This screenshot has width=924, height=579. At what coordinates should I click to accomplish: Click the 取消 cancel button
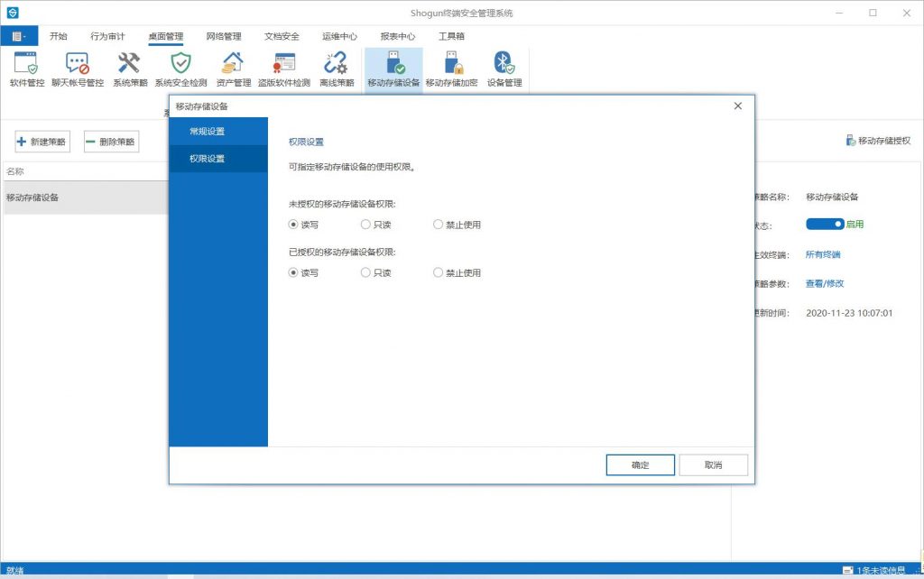(713, 465)
